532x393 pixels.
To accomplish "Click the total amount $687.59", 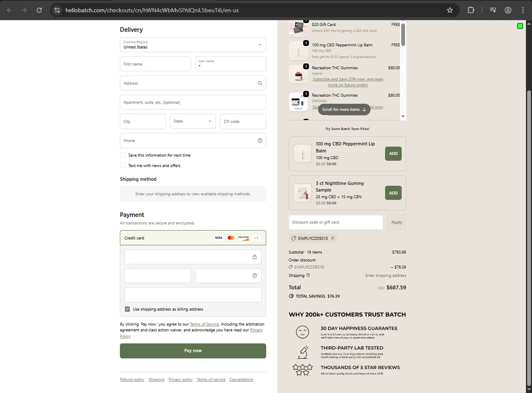I will coord(396,288).
